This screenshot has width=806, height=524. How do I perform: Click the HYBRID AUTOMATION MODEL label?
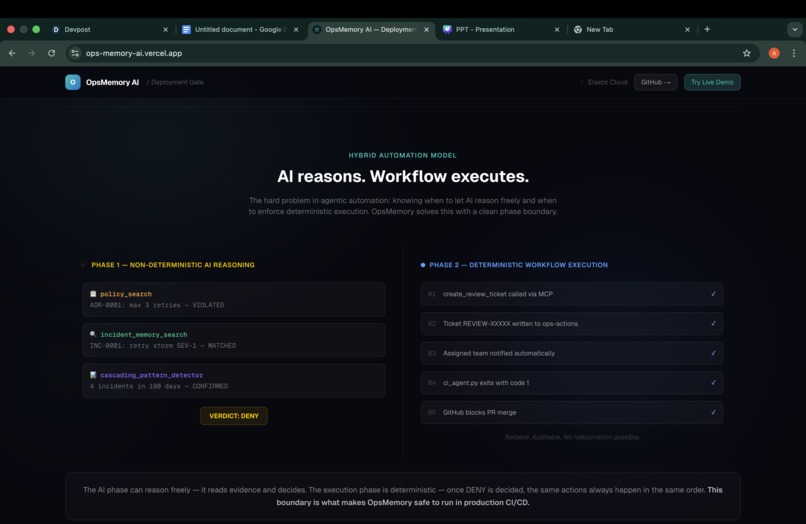[x=402, y=155]
